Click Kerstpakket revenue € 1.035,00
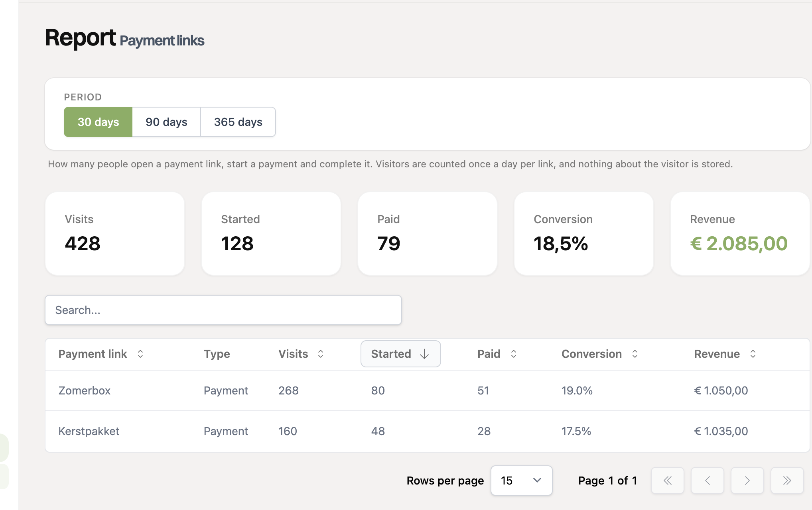 click(x=721, y=431)
